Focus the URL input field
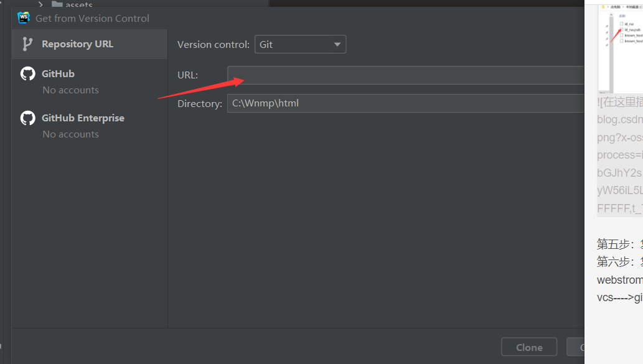This screenshot has height=364, width=643. pyautogui.click(x=406, y=75)
